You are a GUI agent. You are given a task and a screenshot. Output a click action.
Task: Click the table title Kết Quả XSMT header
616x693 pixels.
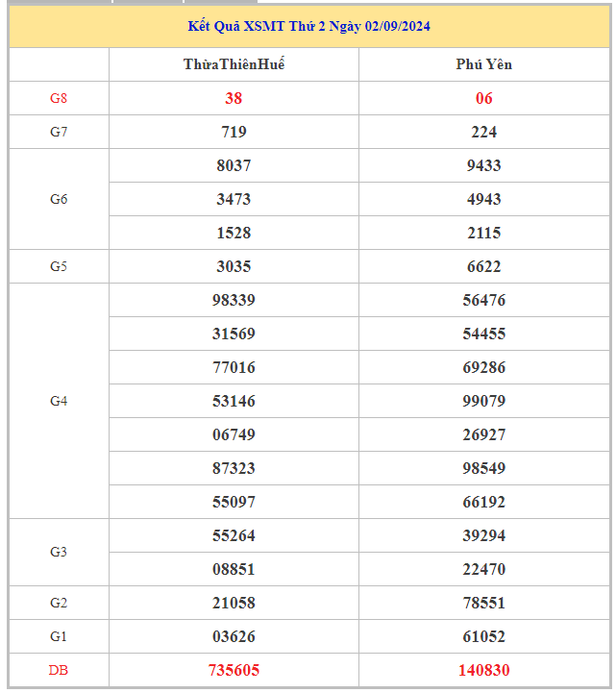pos(308,26)
